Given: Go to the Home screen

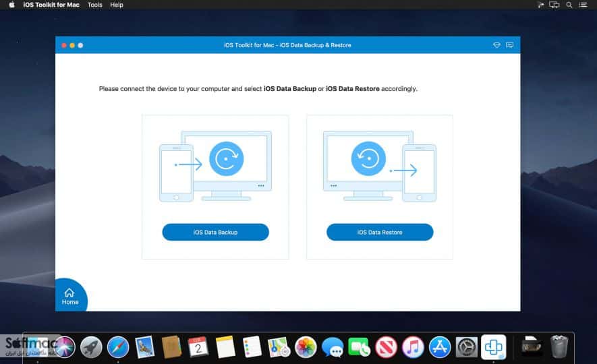Looking at the screenshot, I should (x=70, y=297).
